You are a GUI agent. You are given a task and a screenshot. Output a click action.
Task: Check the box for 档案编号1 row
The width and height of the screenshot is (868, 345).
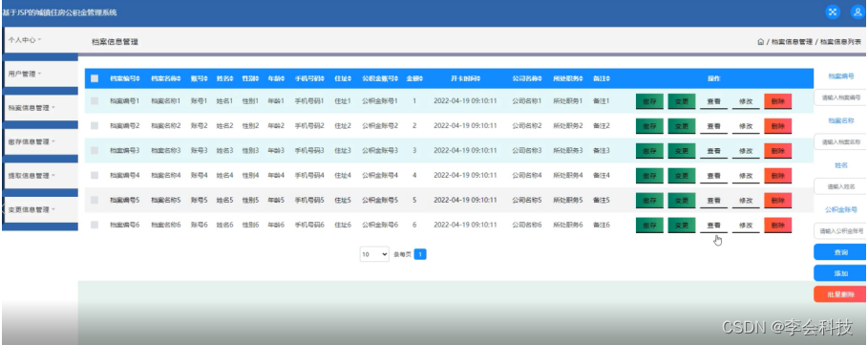tap(95, 101)
